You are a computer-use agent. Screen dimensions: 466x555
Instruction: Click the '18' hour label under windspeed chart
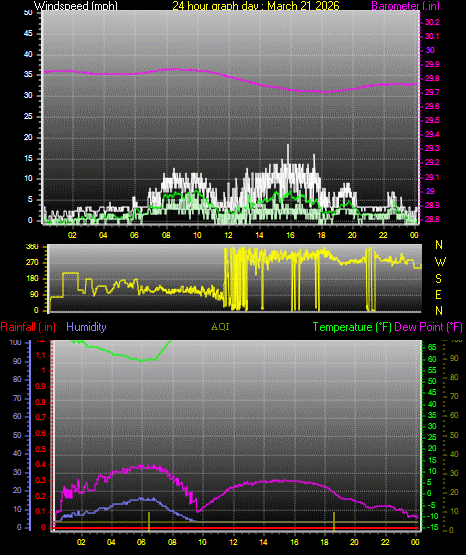321,235
